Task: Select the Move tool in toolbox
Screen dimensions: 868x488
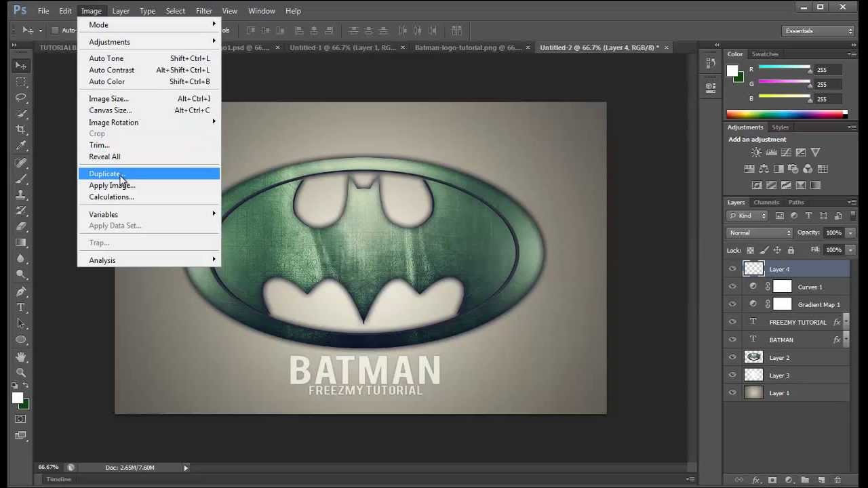Action: tap(21, 66)
